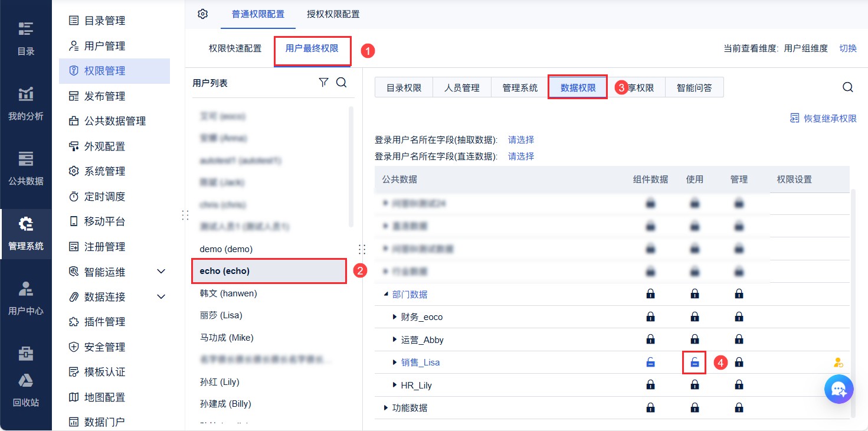Toggle the 管理 lock for HR_Lily
This screenshot has height=431, width=868.
point(739,385)
